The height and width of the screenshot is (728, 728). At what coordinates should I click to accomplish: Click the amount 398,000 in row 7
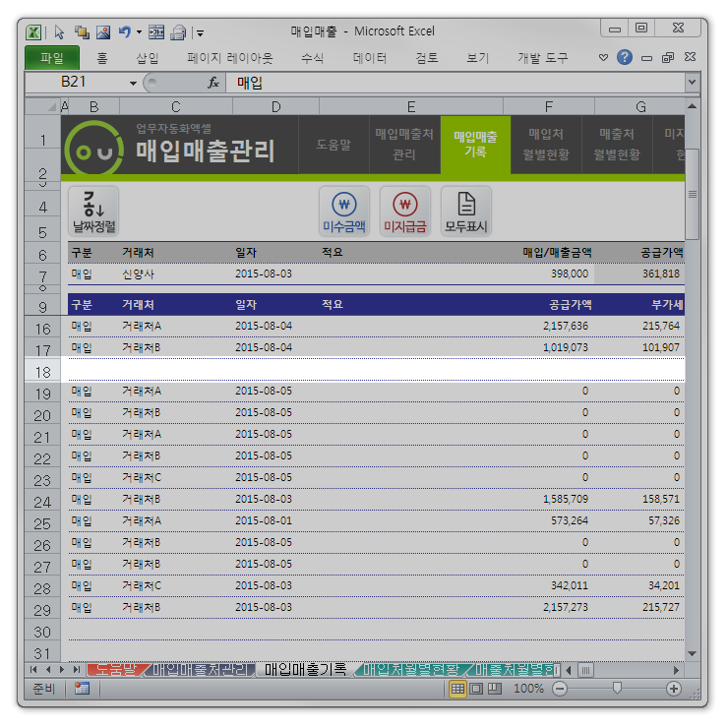tap(570, 273)
